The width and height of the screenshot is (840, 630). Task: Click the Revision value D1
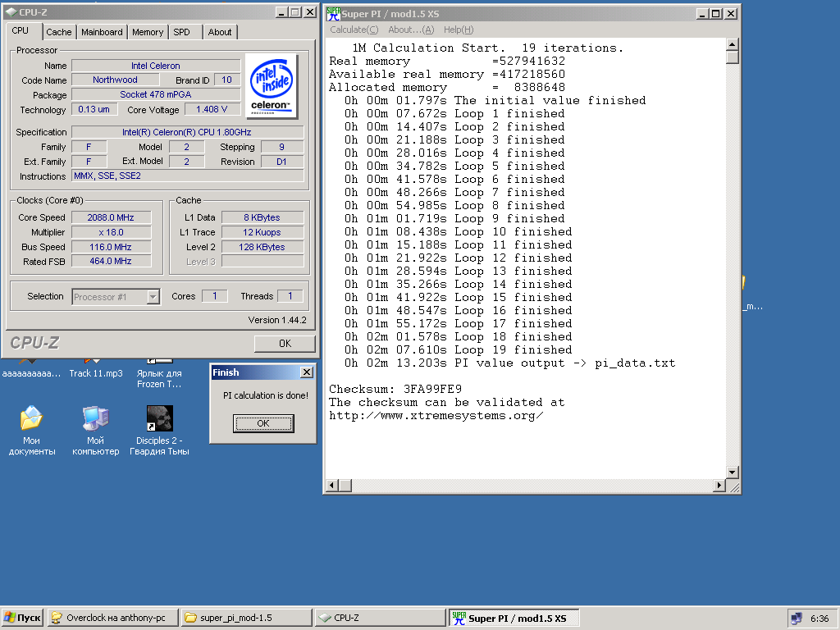282,162
